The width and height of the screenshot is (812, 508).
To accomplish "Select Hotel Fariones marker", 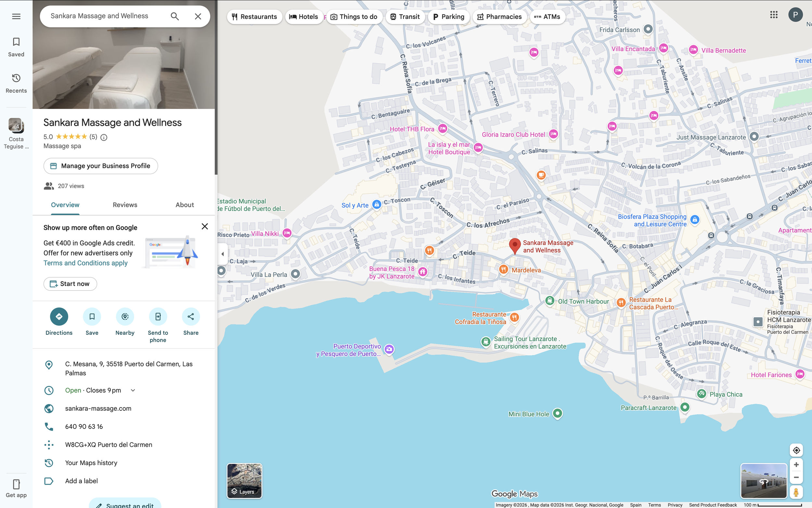I will pyautogui.click(x=800, y=374).
